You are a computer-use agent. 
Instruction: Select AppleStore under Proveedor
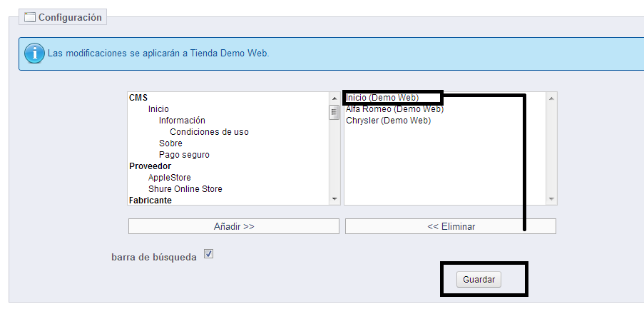[x=169, y=178]
